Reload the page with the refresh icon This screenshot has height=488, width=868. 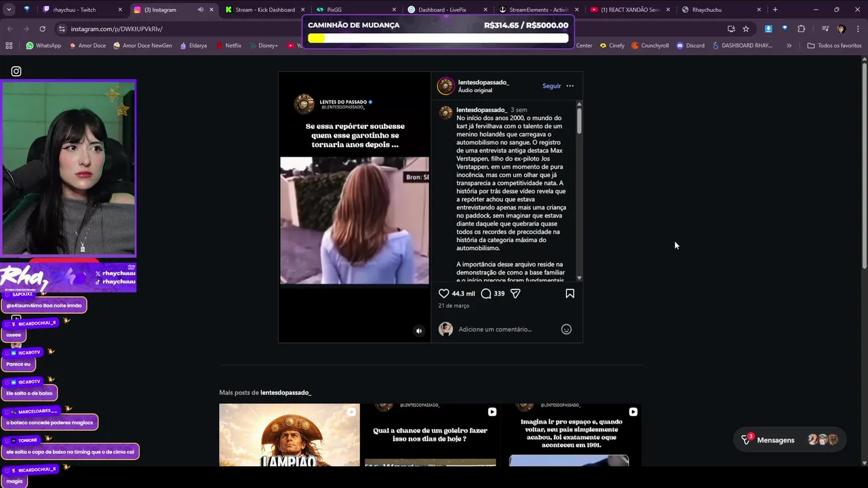click(42, 28)
